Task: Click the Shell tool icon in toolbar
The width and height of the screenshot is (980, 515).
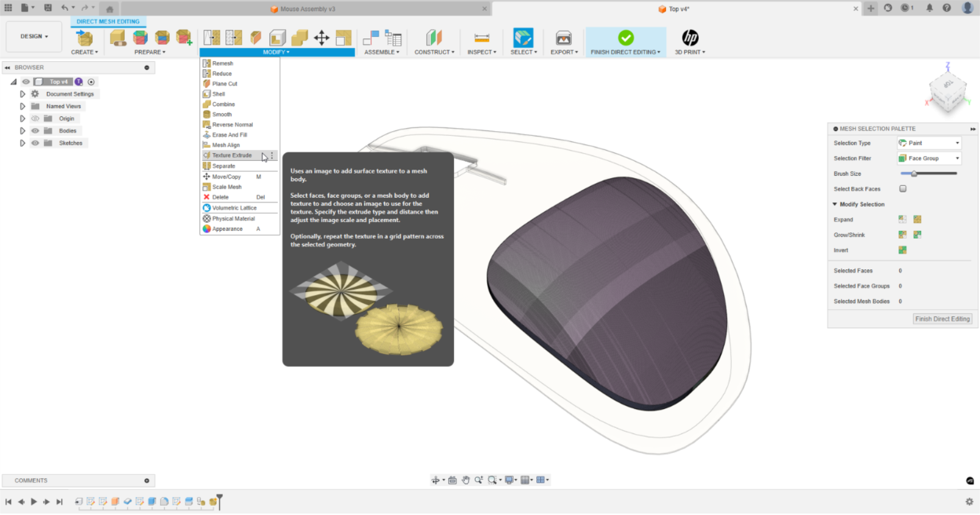Action: [x=277, y=38]
